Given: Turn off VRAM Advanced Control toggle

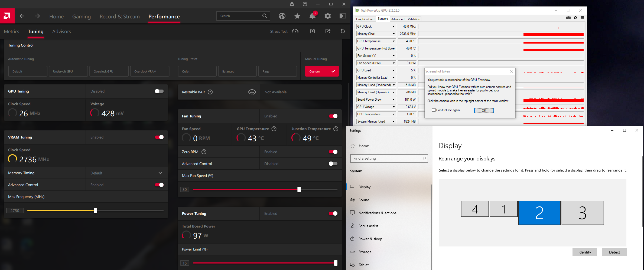Looking at the screenshot, I should (x=159, y=185).
